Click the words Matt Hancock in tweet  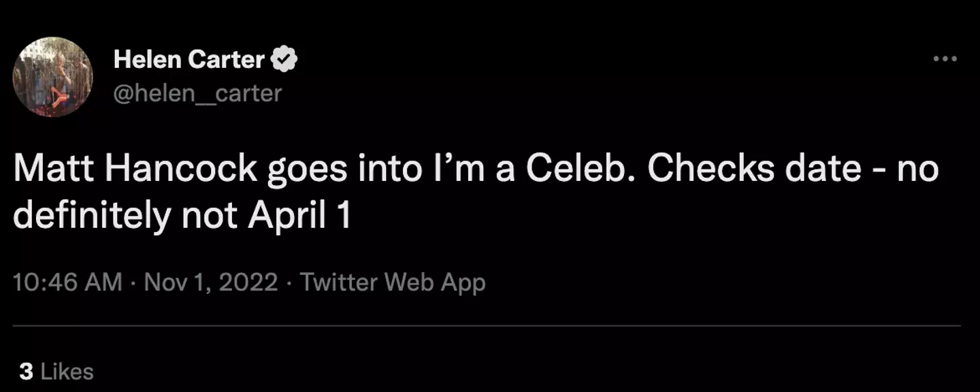133,169
